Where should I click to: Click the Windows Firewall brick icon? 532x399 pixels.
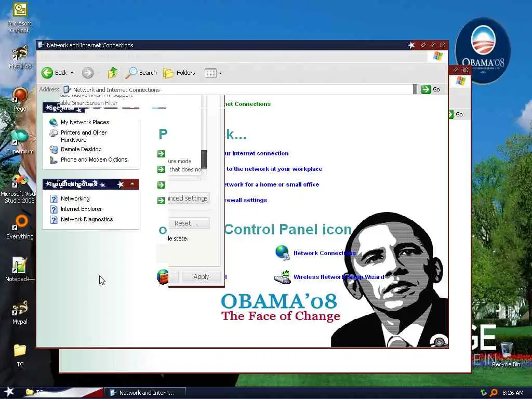click(x=163, y=276)
